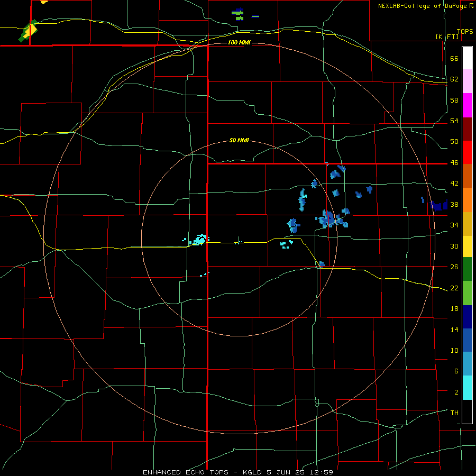
Task: Select the bright red legend swatch
Action: (467, 152)
